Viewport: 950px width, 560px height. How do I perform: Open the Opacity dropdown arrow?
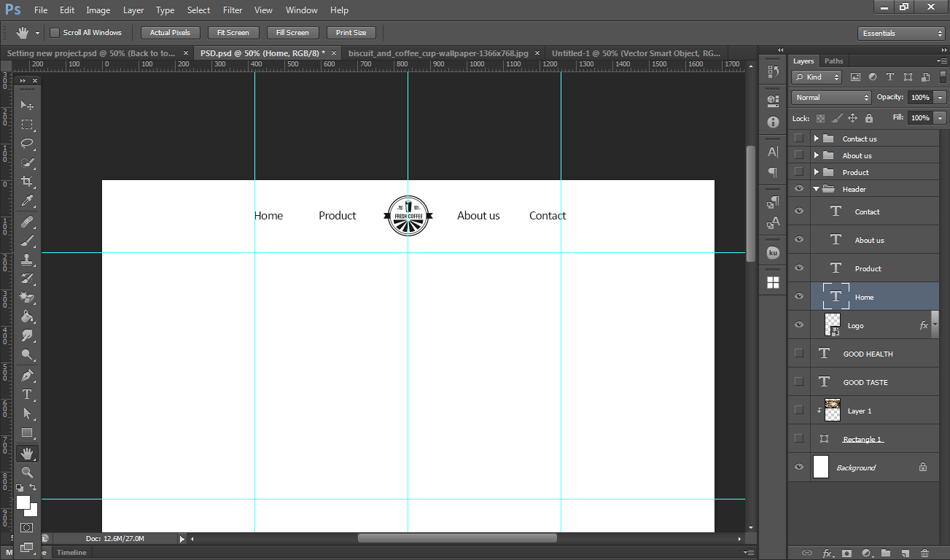941,98
